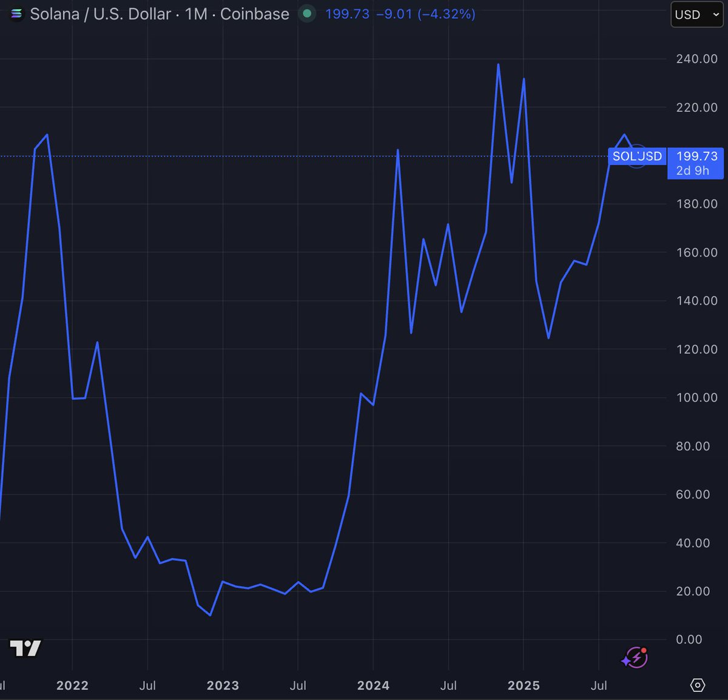Screen dimensions: 728x700
Task: Click the 2023 time axis label
Action: coord(223,685)
